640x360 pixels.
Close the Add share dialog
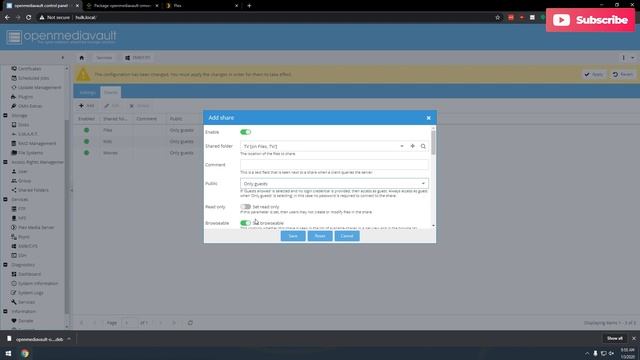point(429,118)
